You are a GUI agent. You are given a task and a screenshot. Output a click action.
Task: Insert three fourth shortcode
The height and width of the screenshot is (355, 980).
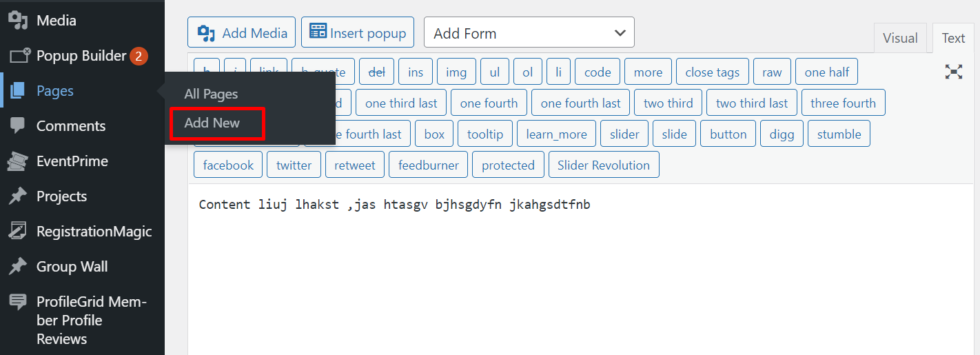(843, 103)
